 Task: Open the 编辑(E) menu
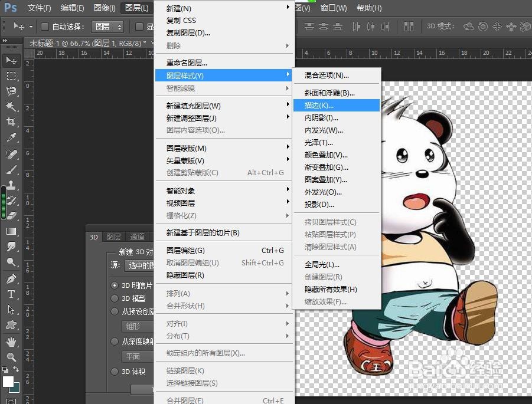click(72, 8)
